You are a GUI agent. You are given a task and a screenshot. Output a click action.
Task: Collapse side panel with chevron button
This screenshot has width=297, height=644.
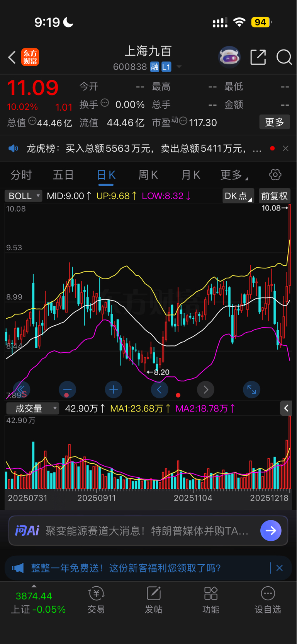click(286, 408)
